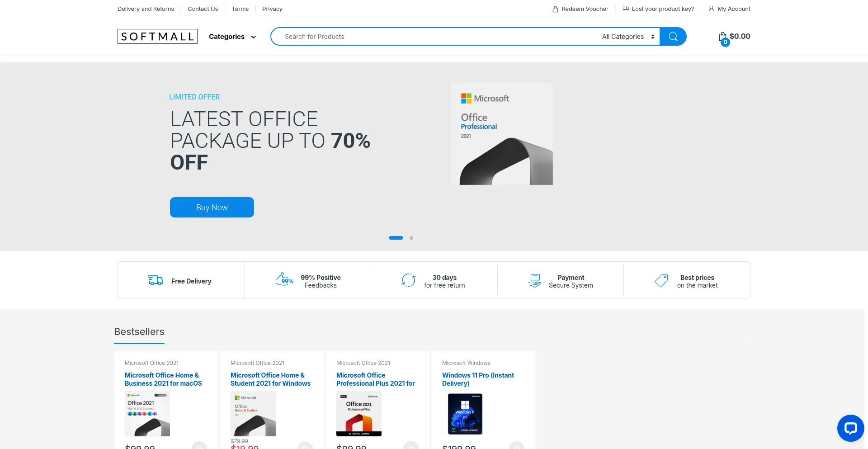Click the magnifier search button

click(673, 37)
